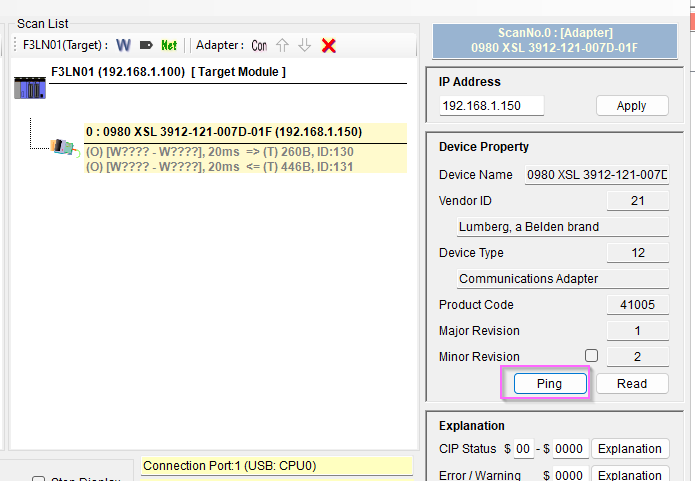Open the Error / Warning Explanation button
This screenshot has width=695, height=481.
pos(630,474)
